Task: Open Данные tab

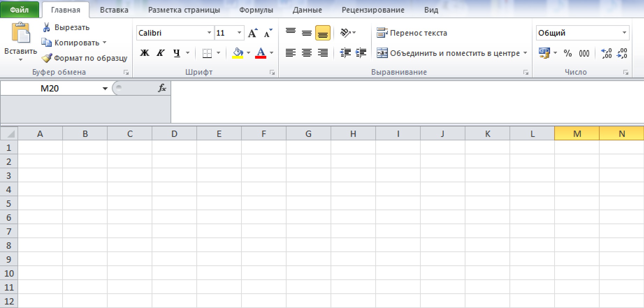Action: point(307,10)
